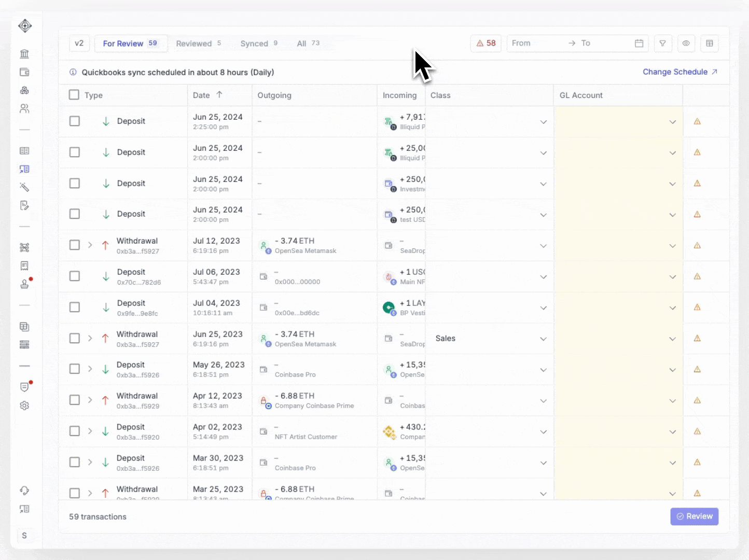This screenshot has width=749, height=560.
Task: Check the select-all checkbox in header
Action: click(74, 95)
